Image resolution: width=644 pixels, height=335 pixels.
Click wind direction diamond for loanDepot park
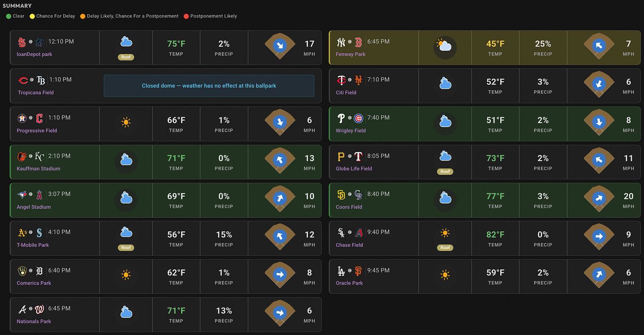[x=280, y=46]
